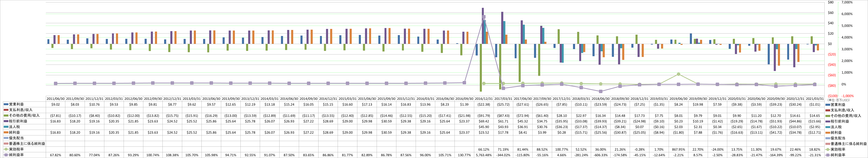Click 純利益 value $23.52

click(484, 132)
